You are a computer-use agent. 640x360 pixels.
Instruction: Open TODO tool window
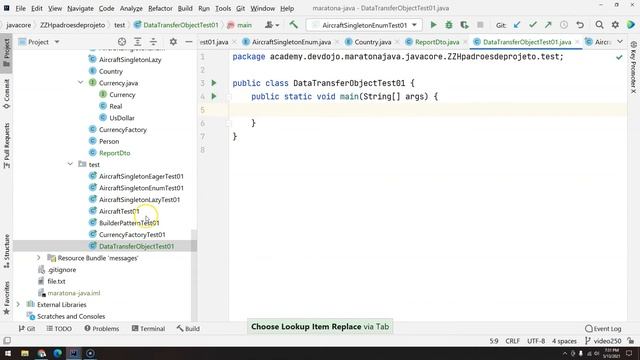[59, 329]
